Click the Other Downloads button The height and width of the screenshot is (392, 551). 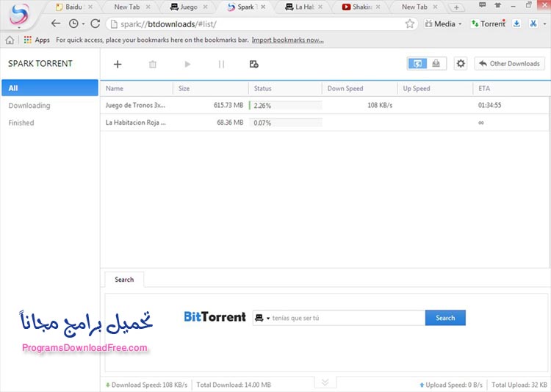510,64
